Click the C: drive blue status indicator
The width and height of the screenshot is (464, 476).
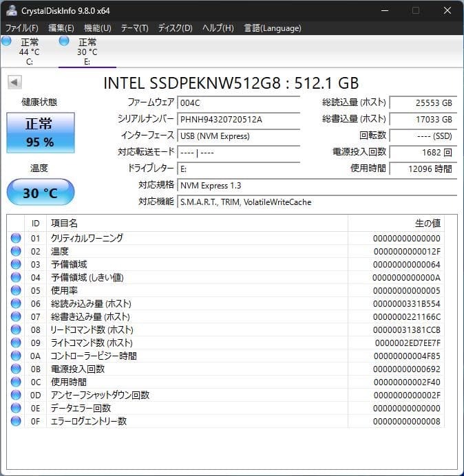tap(6, 41)
